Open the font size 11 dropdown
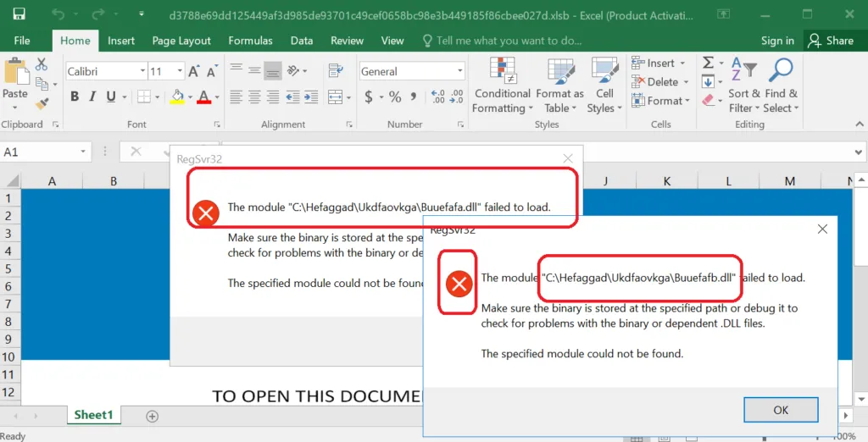This screenshot has width=868, height=442. [180, 71]
